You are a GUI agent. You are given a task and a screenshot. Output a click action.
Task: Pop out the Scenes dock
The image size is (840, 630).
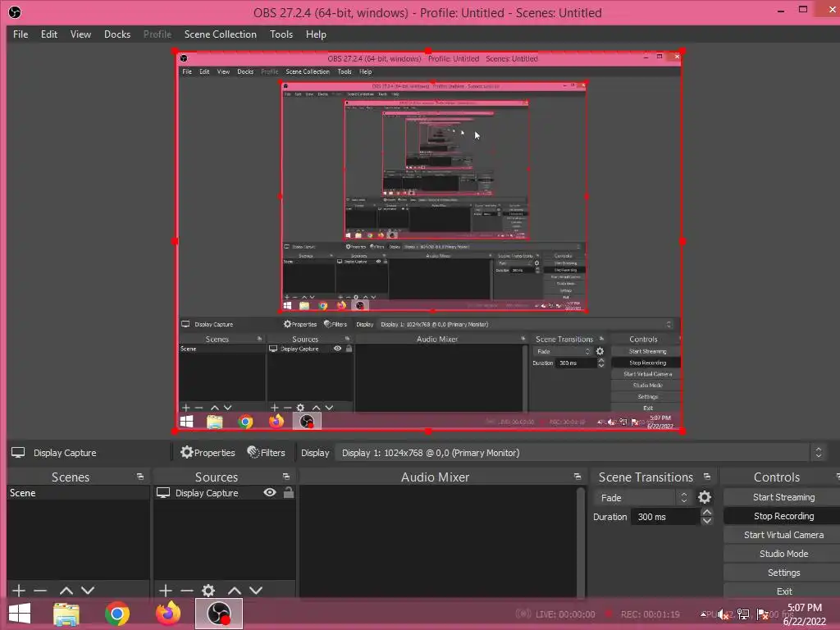(x=140, y=477)
